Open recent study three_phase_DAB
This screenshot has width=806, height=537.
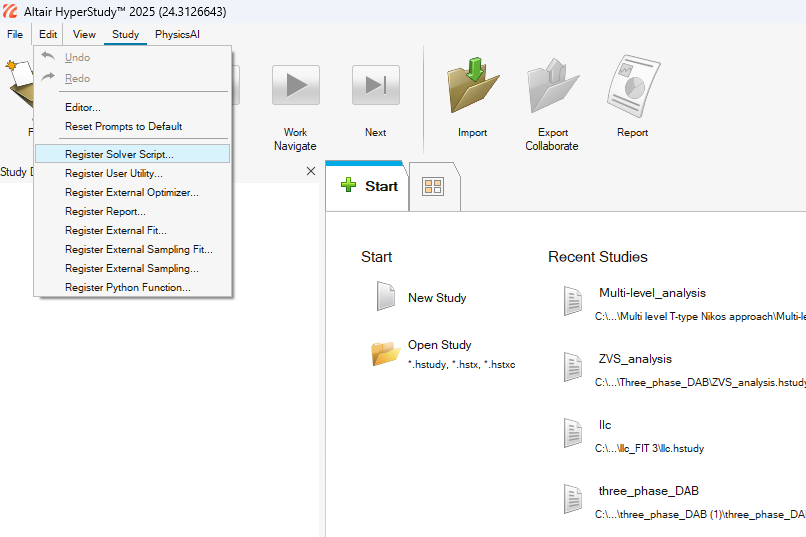click(x=649, y=491)
